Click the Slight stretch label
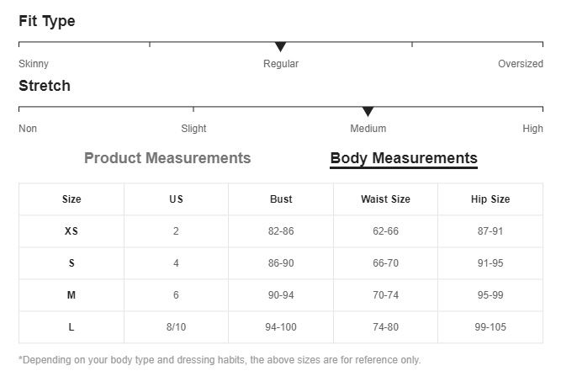 coord(193,129)
